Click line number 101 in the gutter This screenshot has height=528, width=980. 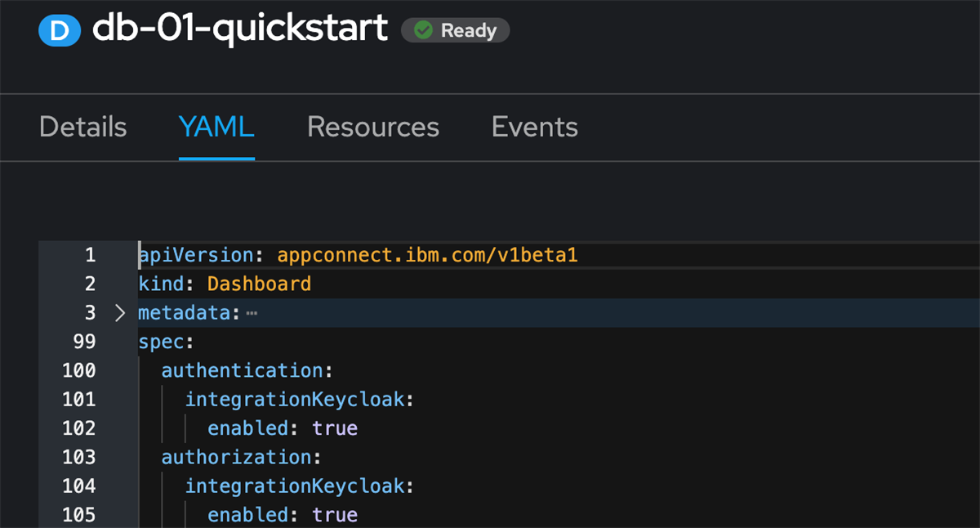point(79,399)
